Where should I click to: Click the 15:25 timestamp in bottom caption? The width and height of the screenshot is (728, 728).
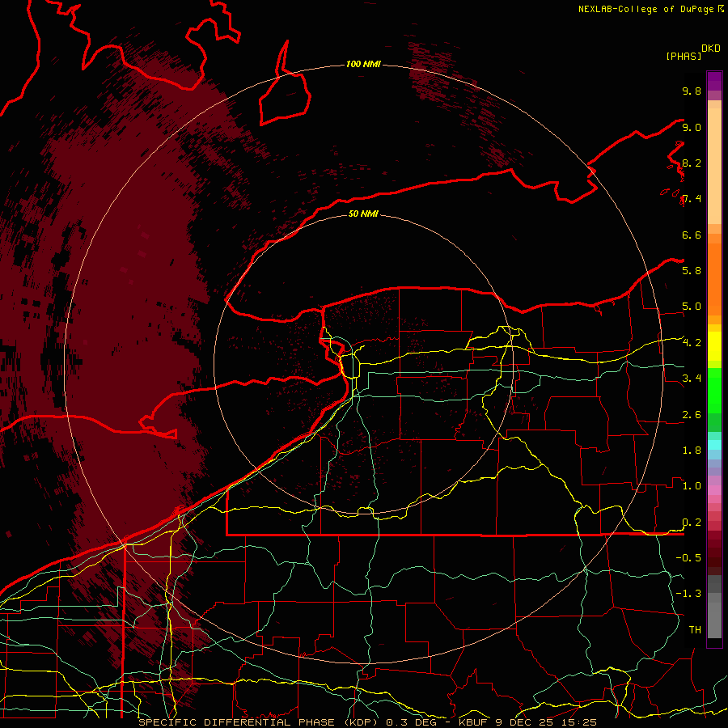[x=580, y=722]
